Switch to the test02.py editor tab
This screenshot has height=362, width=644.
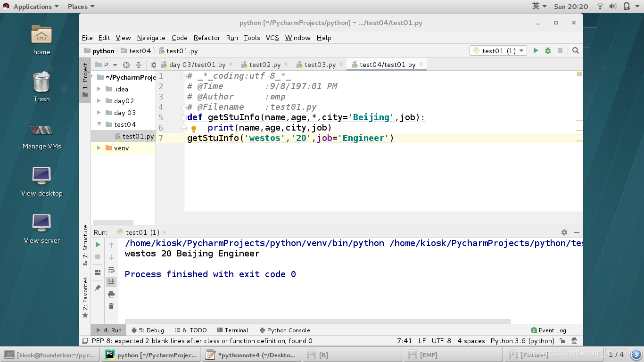pyautogui.click(x=264, y=65)
